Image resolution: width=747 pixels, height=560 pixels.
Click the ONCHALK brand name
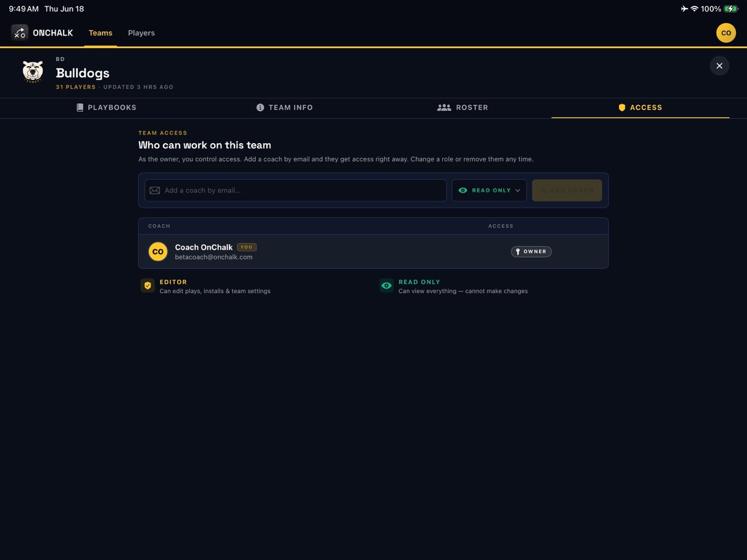53,33
